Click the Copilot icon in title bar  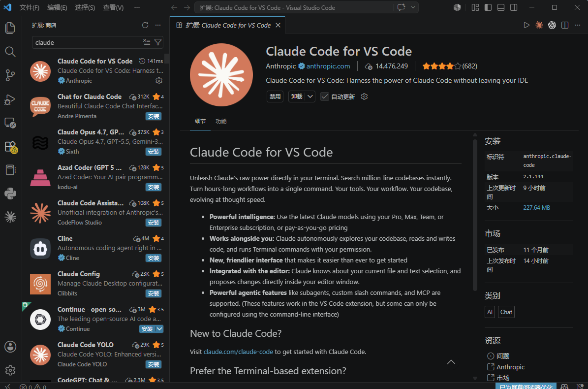tap(457, 7)
